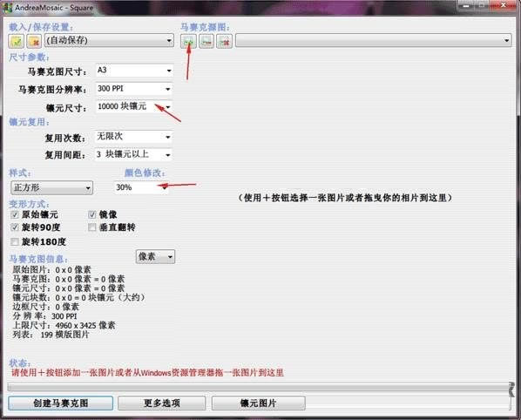Click the 马赛克图: 0 x 0 像素 info line
Screen dimensions: 521x420
pos(68,279)
